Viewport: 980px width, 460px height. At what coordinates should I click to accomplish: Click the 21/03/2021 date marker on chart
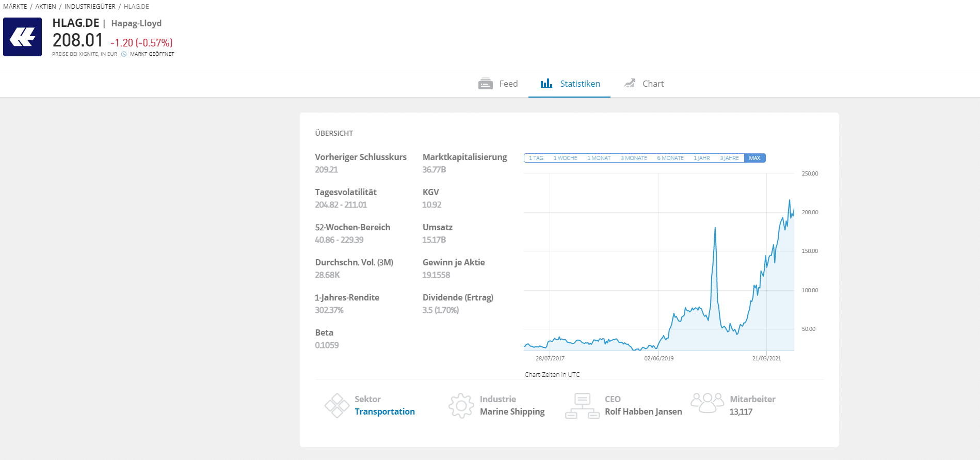(766, 358)
